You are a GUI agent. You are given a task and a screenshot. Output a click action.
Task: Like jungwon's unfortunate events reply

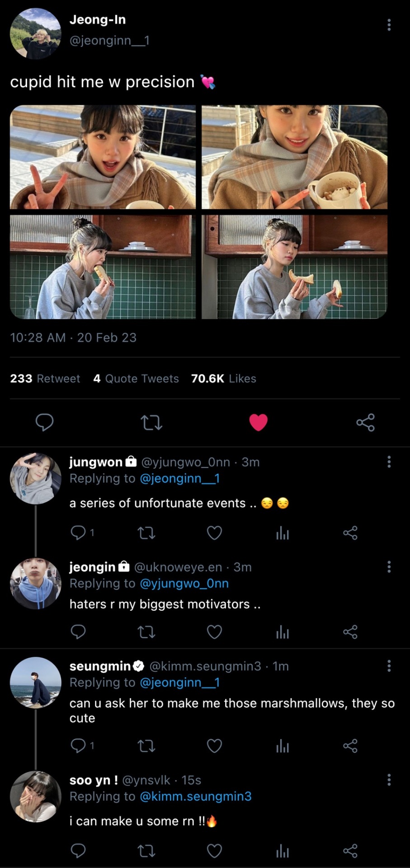(x=214, y=533)
